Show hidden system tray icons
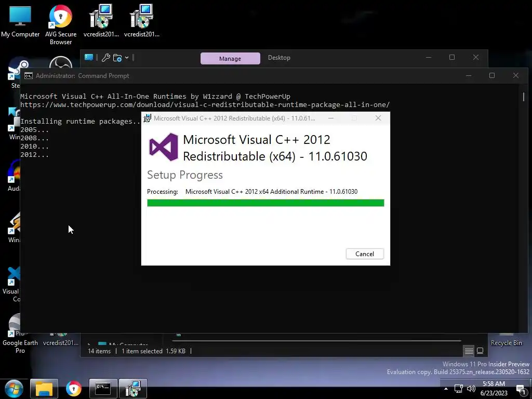This screenshot has width=532, height=399. pyautogui.click(x=446, y=389)
